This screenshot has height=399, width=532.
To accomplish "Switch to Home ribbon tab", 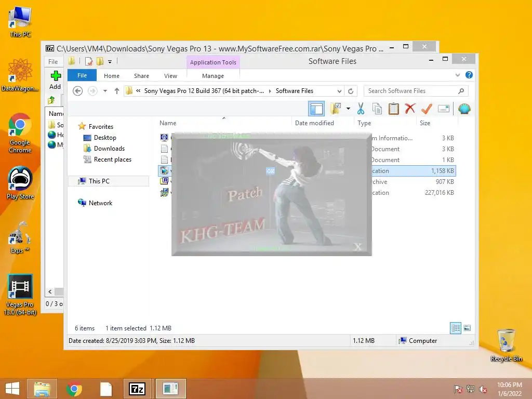I will tap(112, 76).
